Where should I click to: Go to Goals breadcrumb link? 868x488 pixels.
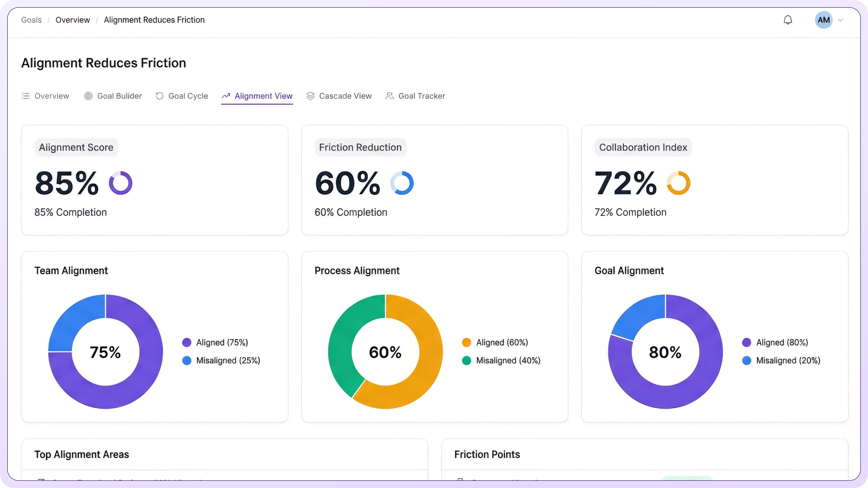click(31, 20)
